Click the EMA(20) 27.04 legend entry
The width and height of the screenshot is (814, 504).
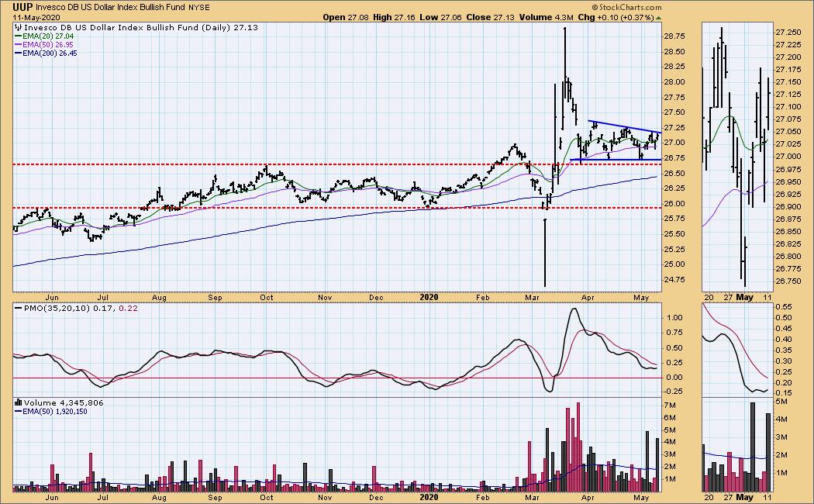click(48, 36)
